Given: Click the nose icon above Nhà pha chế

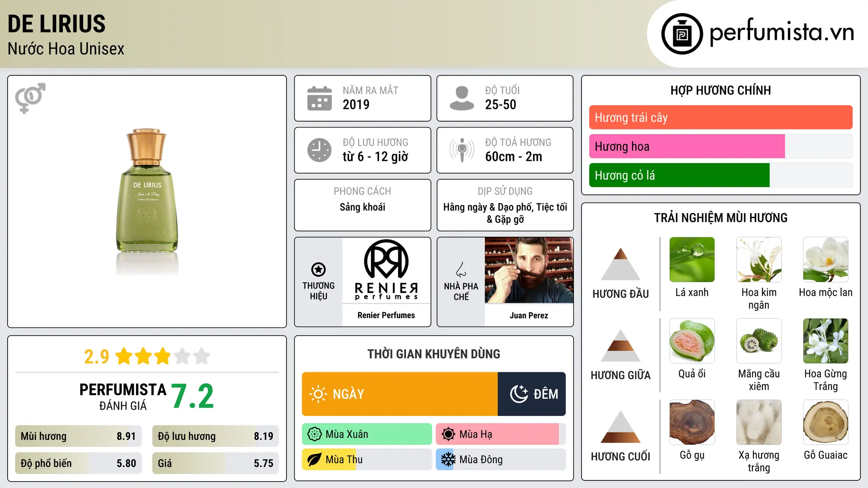Looking at the screenshot, I should coord(461,269).
